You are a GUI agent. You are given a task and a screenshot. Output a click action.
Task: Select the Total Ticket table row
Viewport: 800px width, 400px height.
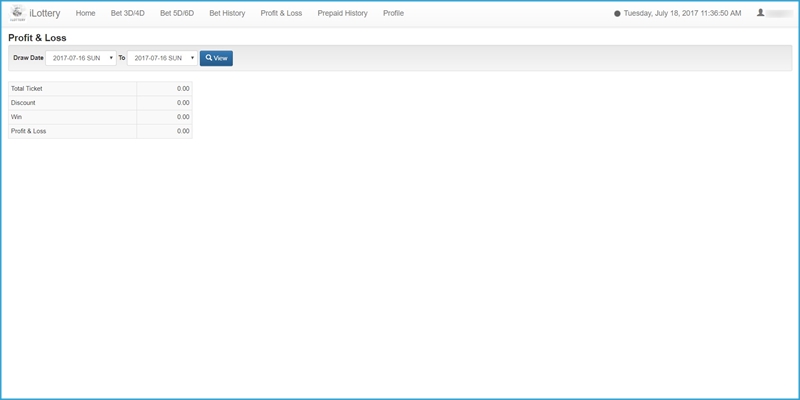[x=100, y=89]
